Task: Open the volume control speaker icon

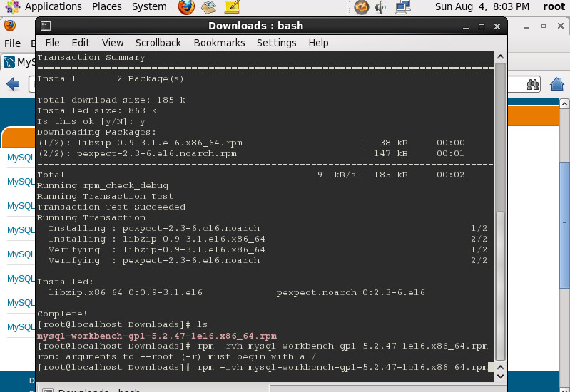Action: click(x=380, y=7)
